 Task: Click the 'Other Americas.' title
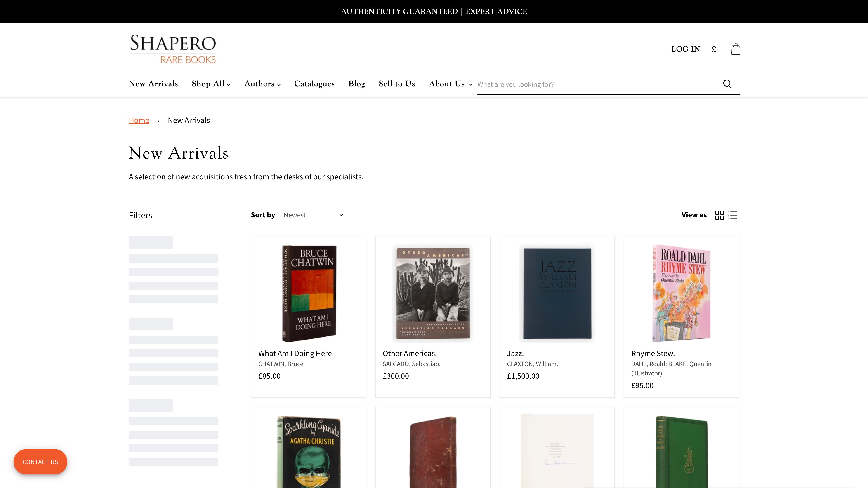click(409, 353)
